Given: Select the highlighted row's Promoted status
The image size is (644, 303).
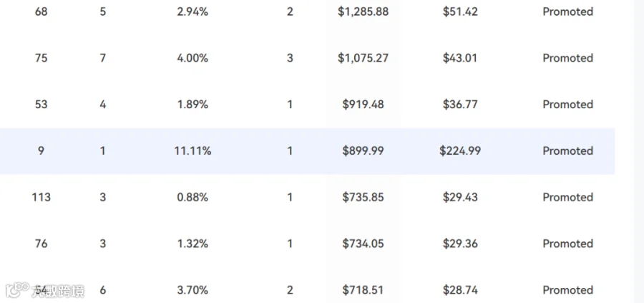Looking at the screenshot, I should [567, 151].
